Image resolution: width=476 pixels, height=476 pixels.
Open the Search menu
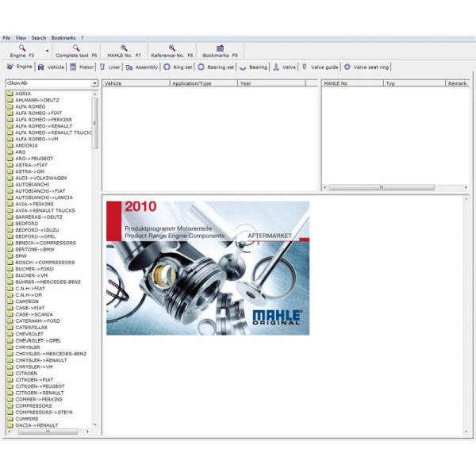pyautogui.click(x=38, y=37)
